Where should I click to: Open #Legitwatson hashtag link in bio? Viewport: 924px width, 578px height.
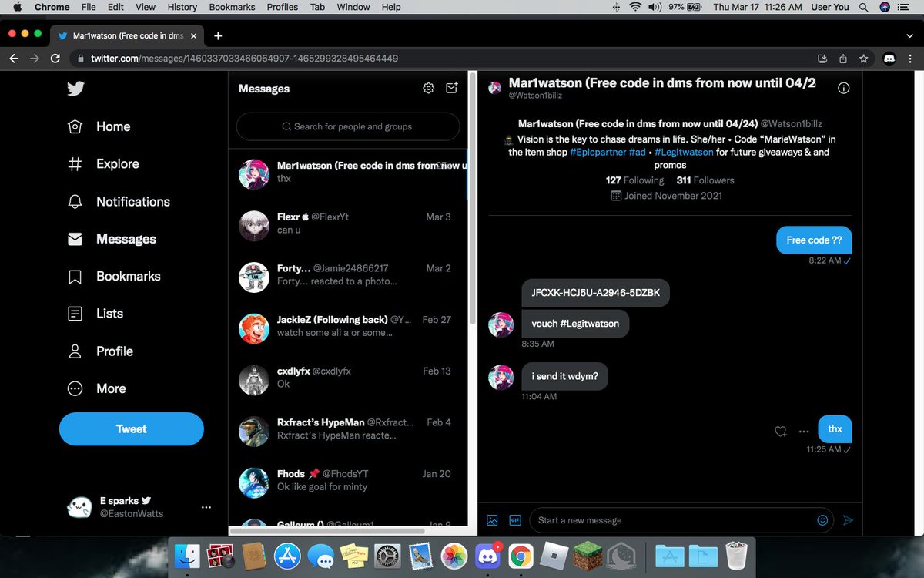pyautogui.click(x=684, y=152)
